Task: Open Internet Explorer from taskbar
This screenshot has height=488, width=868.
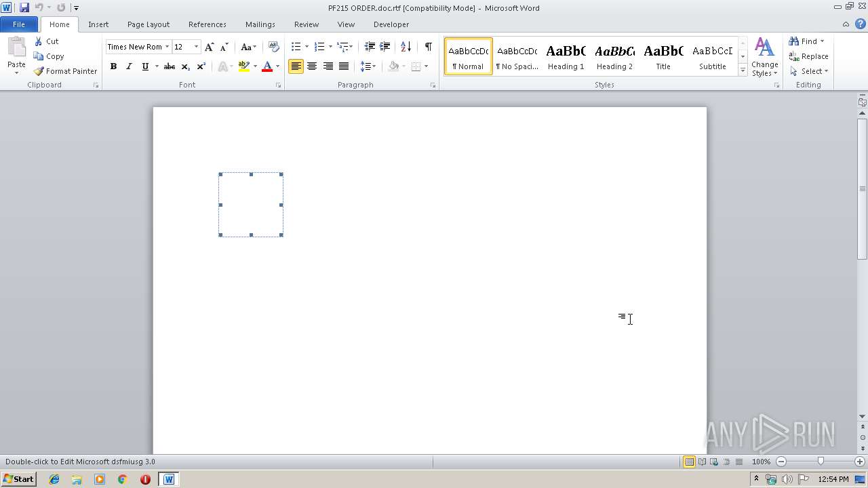Action: [54, 479]
